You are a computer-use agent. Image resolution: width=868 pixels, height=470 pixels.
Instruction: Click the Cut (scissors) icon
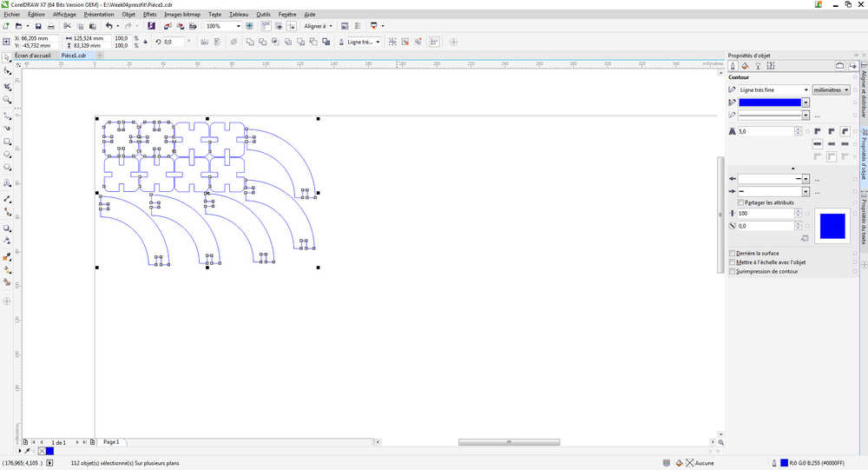67,26
